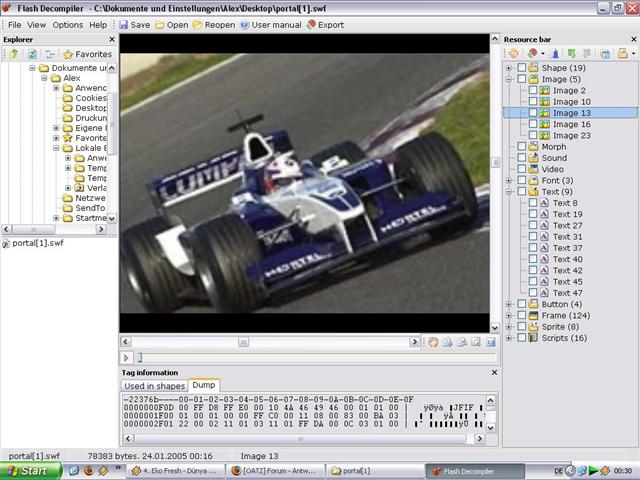The width and height of the screenshot is (640, 480).
Task: Click the Reopen toolbar button
Action: (x=214, y=24)
